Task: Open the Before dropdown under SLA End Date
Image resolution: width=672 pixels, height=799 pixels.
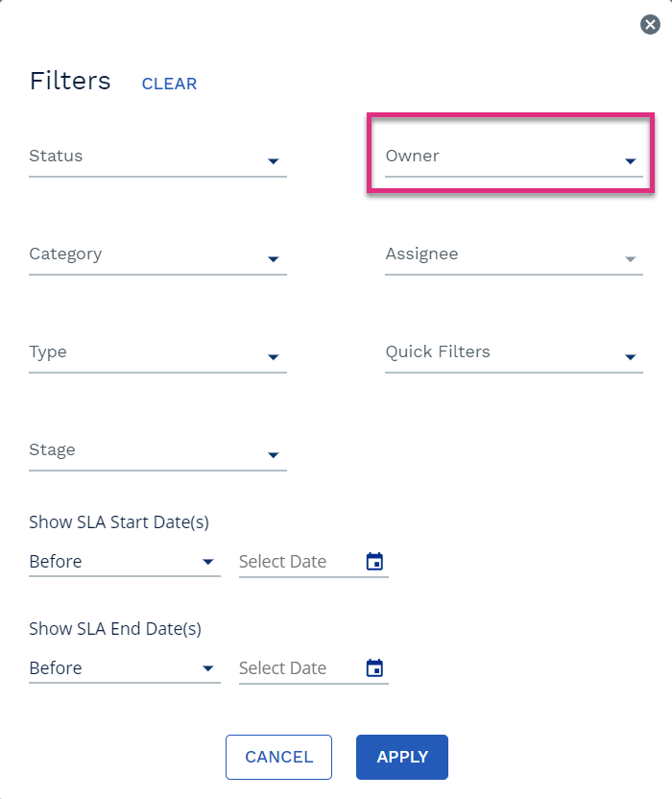Action: (125, 668)
